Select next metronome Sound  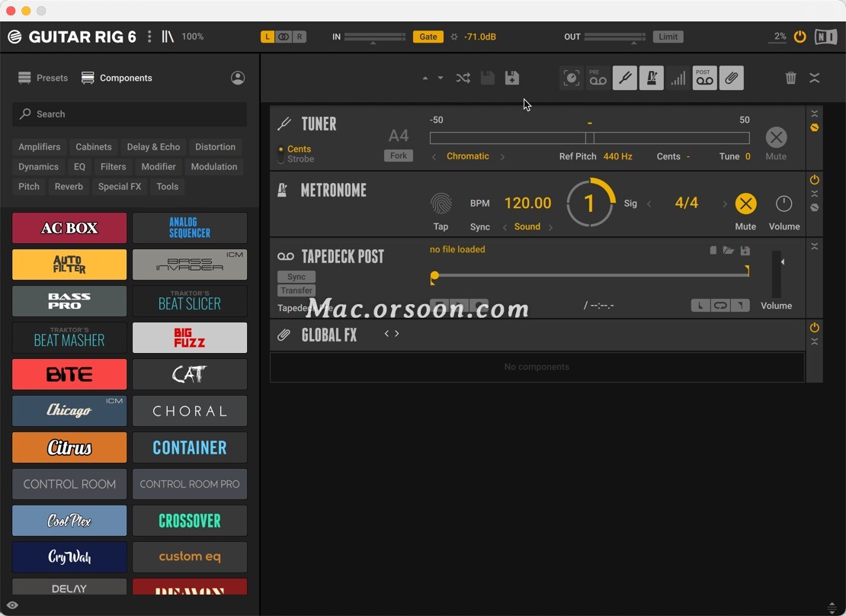click(x=550, y=227)
